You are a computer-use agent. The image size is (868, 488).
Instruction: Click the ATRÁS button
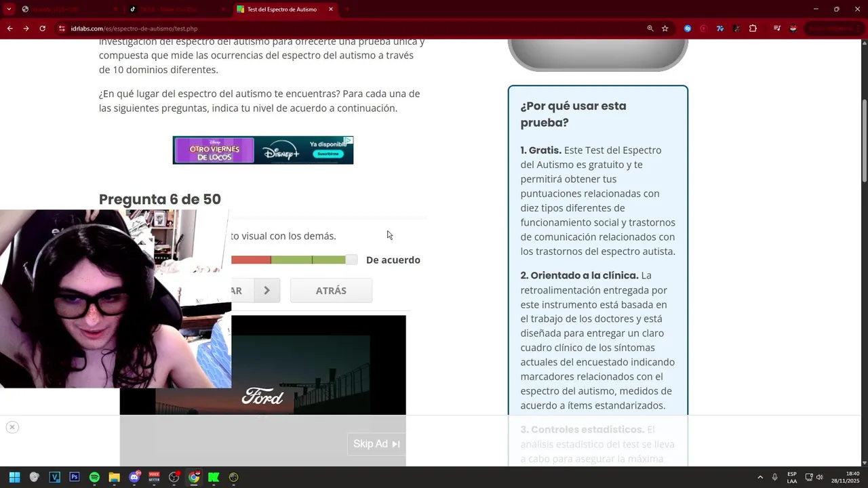pos(331,290)
